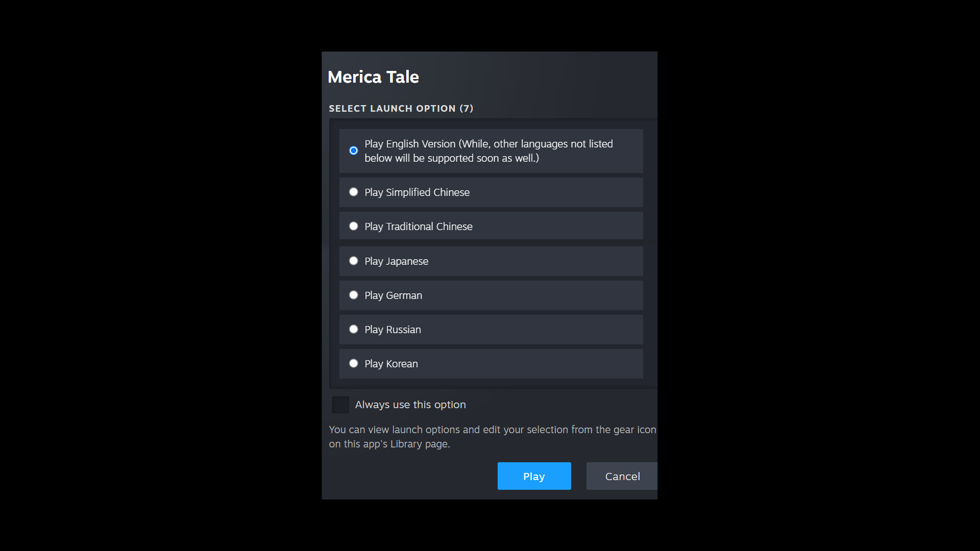980x551 pixels.
Task: Click the Cancel button
Action: click(622, 476)
